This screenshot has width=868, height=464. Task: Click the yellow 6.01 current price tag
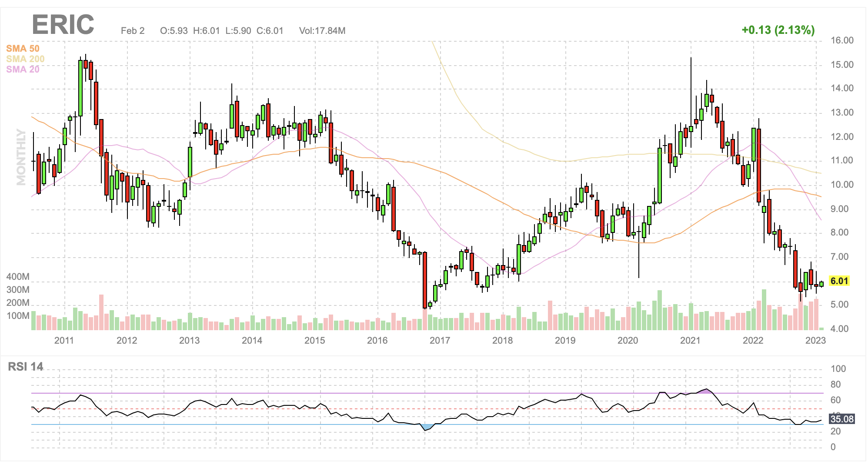(x=839, y=281)
